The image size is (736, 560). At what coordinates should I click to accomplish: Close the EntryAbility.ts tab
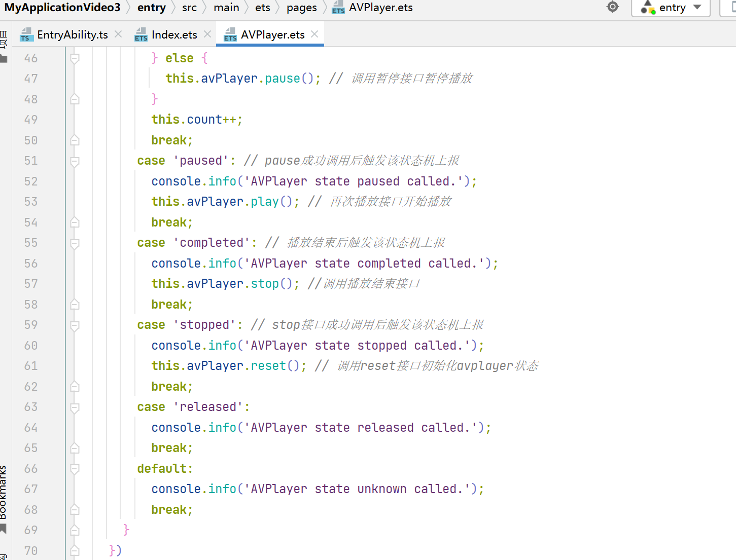(118, 34)
